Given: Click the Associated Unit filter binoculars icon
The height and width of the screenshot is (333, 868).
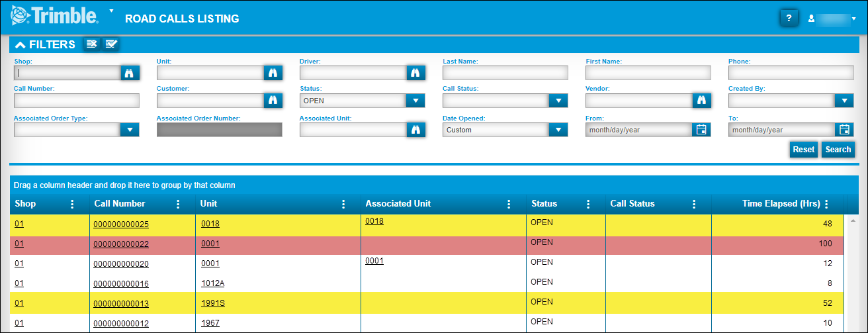Looking at the screenshot, I should (415, 130).
